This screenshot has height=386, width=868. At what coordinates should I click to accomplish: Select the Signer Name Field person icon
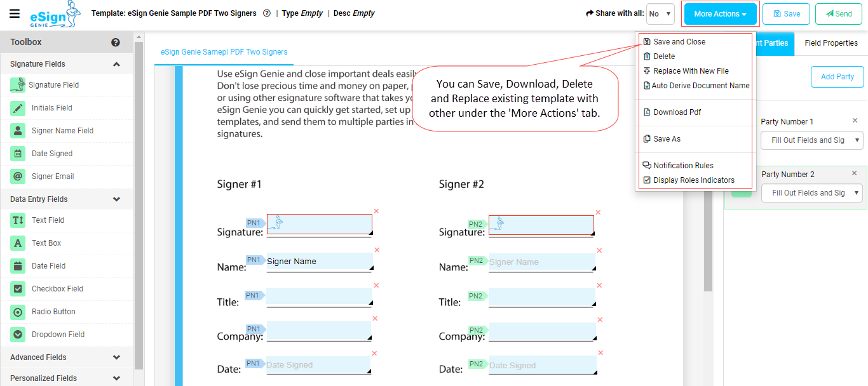pyautogui.click(x=18, y=131)
